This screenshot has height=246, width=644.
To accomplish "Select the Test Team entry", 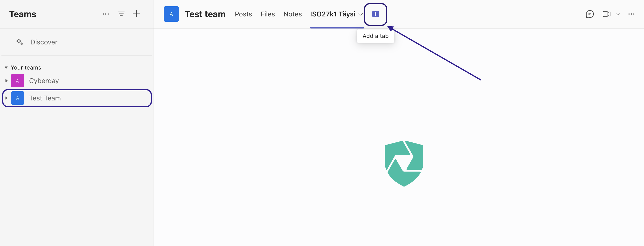I will [x=77, y=98].
